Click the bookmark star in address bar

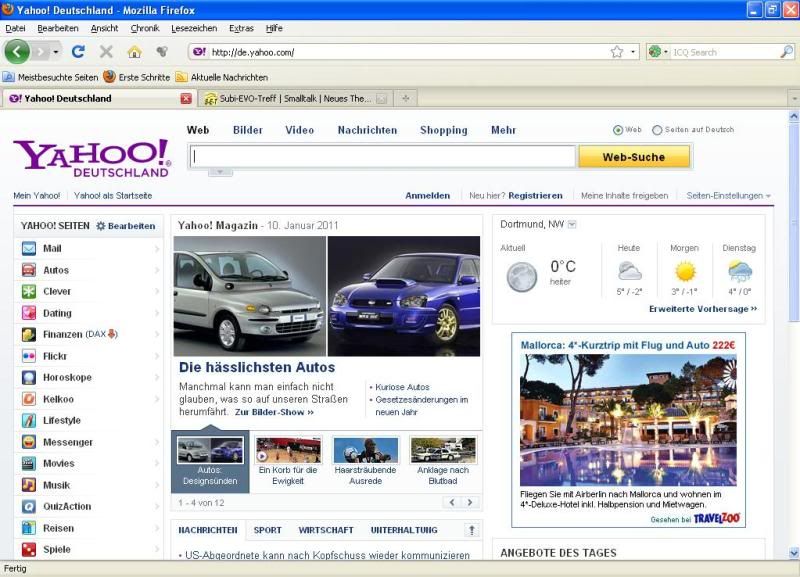618,51
